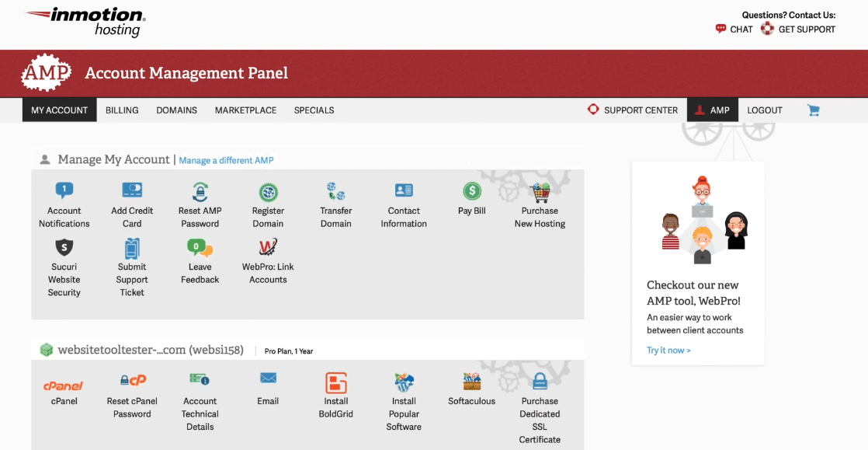868x450 pixels.
Task: Click the InMotion Hosting logo
Action: [86, 22]
